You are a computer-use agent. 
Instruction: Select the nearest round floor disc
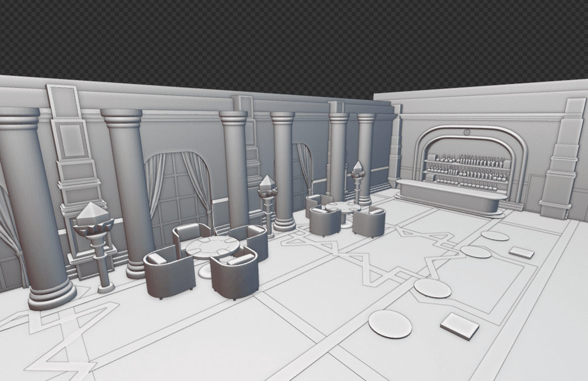(x=390, y=323)
